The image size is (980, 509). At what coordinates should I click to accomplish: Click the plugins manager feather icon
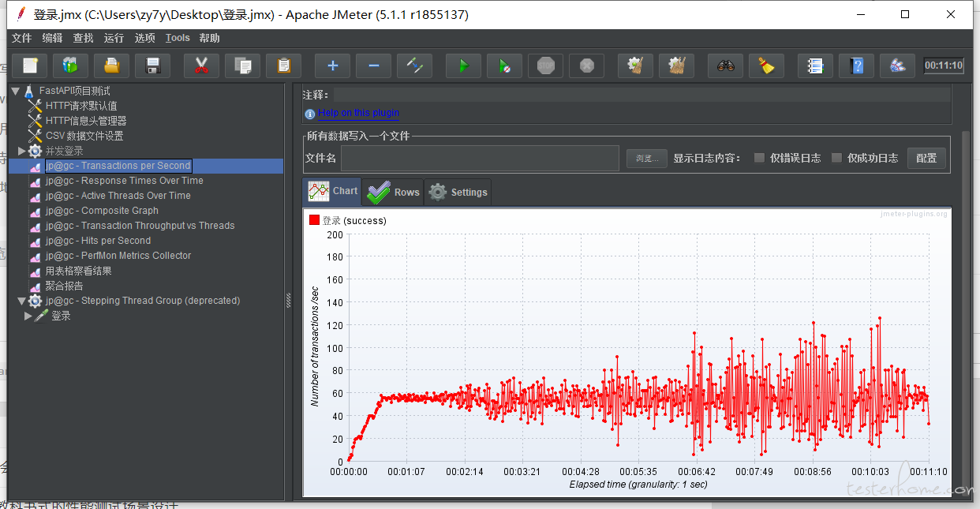pos(898,66)
